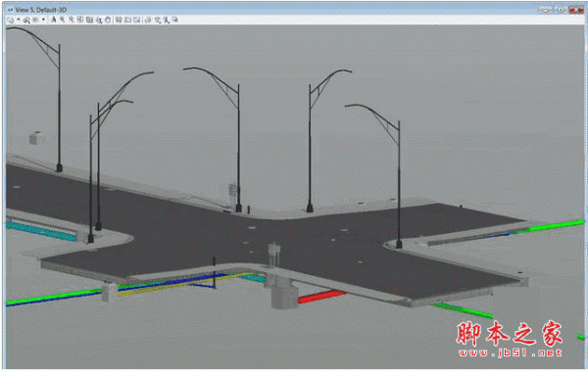Activate the Window Area tool
Viewport: 588px width, 372px height.
80,20
